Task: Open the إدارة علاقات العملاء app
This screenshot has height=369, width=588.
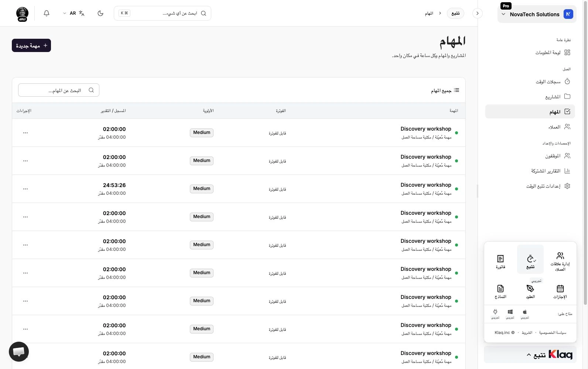Action: pos(560,261)
